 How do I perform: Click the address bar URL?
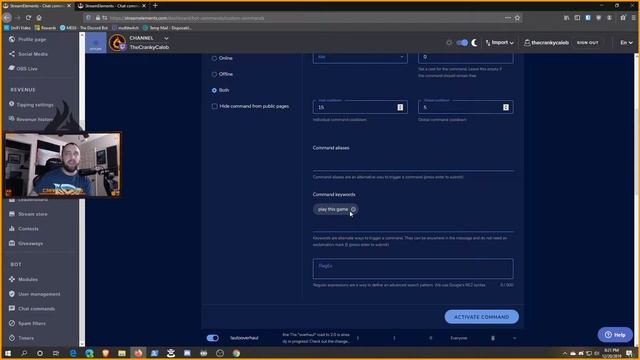(x=187, y=18)
